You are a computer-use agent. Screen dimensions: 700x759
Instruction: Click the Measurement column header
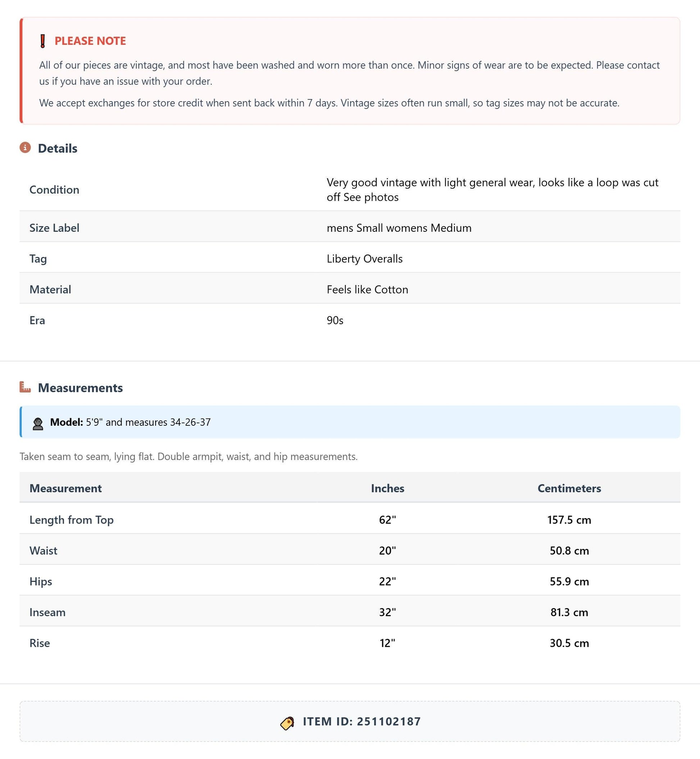pos(65,488)
